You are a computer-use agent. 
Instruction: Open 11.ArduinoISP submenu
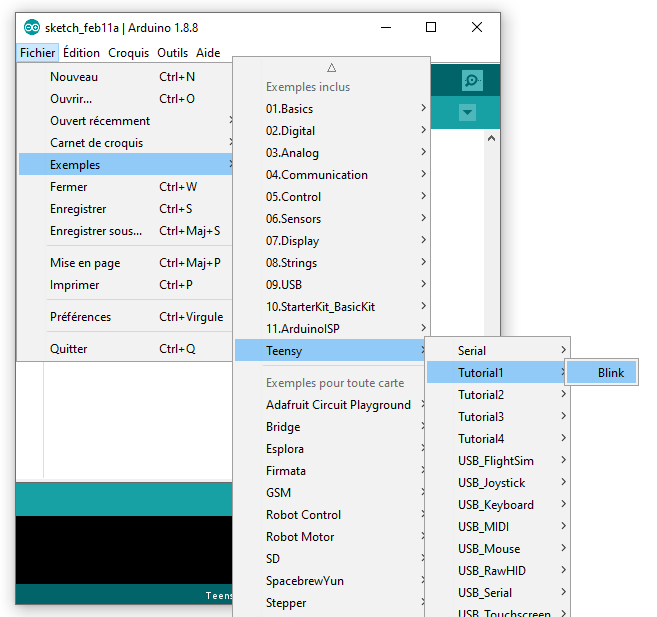click(331, 329)
